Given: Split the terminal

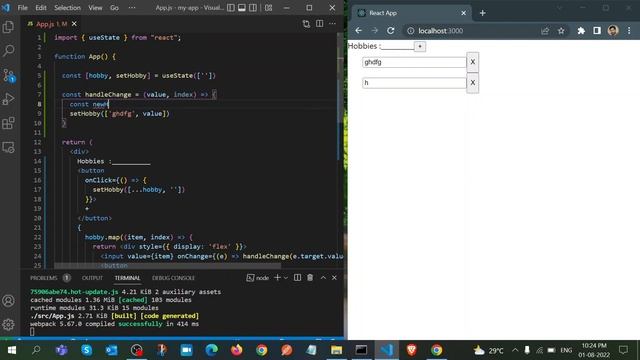Looking at the screenshot, I should [298, 278].
